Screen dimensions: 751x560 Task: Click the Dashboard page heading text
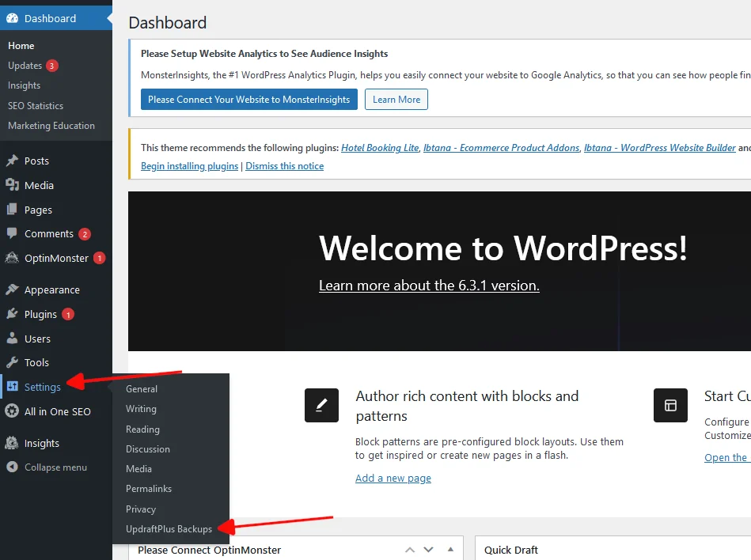[x=168, y=22]
